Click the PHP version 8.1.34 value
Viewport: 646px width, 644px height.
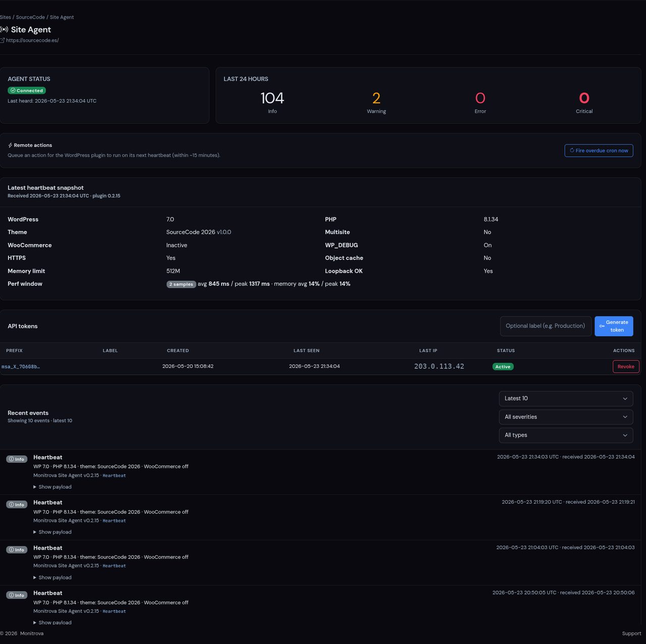[x=491, y=220]
